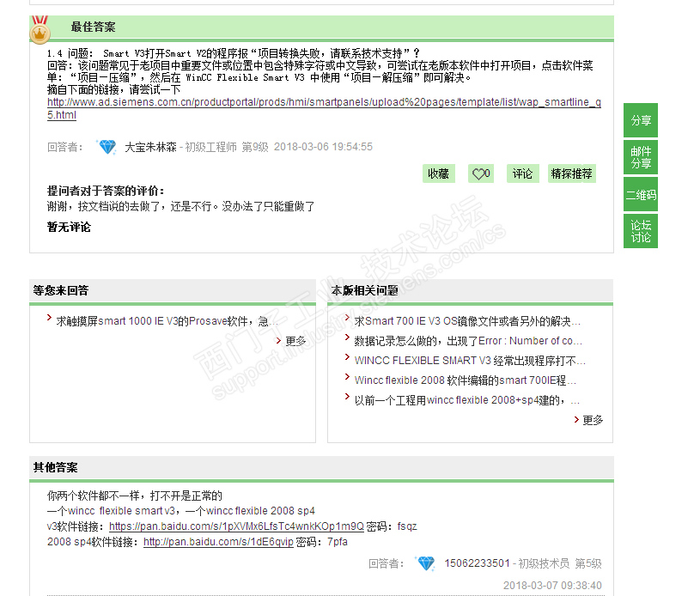700x596 pixels.
Task: Open question WINCC FLEXIBLE SMART V3 经常出现
Action: click(x=470, y=361)
